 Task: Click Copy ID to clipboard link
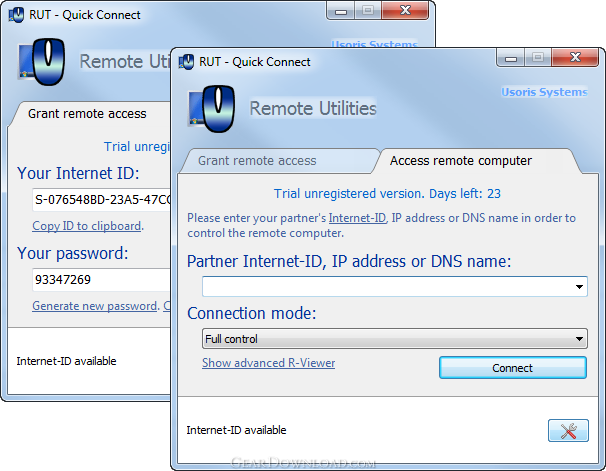(x=87, y=226)
